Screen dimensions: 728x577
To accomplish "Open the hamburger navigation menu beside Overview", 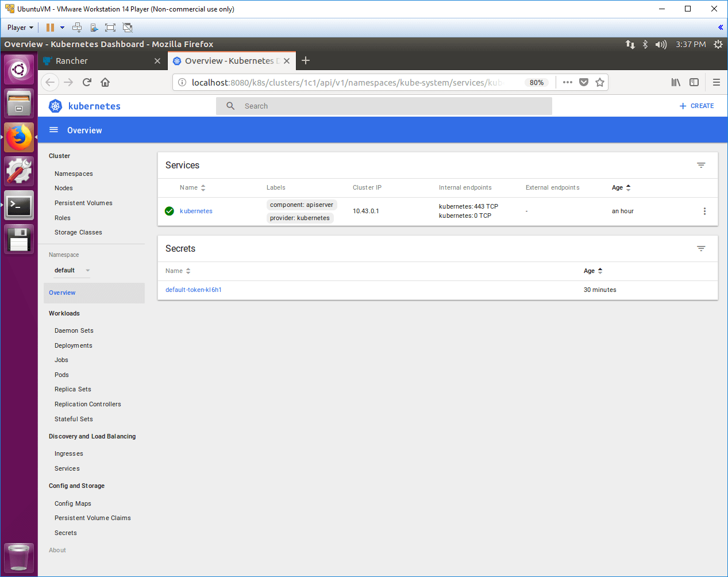I will 53,130.
